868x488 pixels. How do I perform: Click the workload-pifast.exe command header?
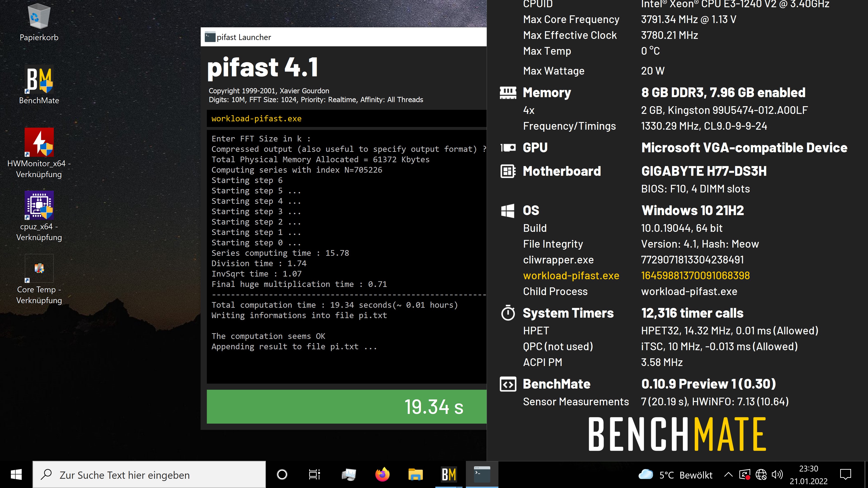pos(346,119)
